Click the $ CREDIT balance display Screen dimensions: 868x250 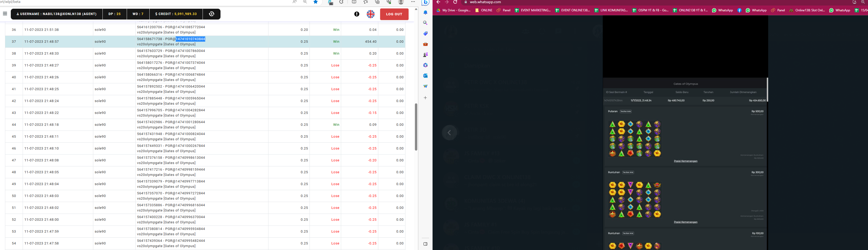pyautogui.click(x=176, y=14)
